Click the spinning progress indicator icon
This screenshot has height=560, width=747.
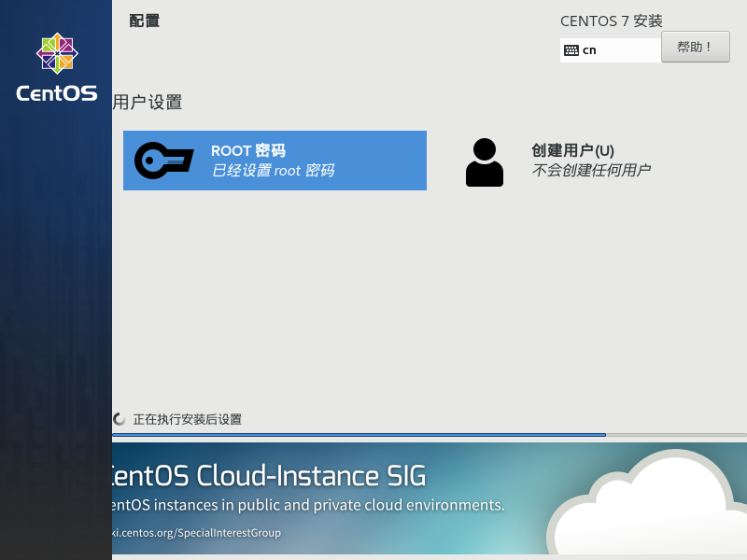coord(120,419)
